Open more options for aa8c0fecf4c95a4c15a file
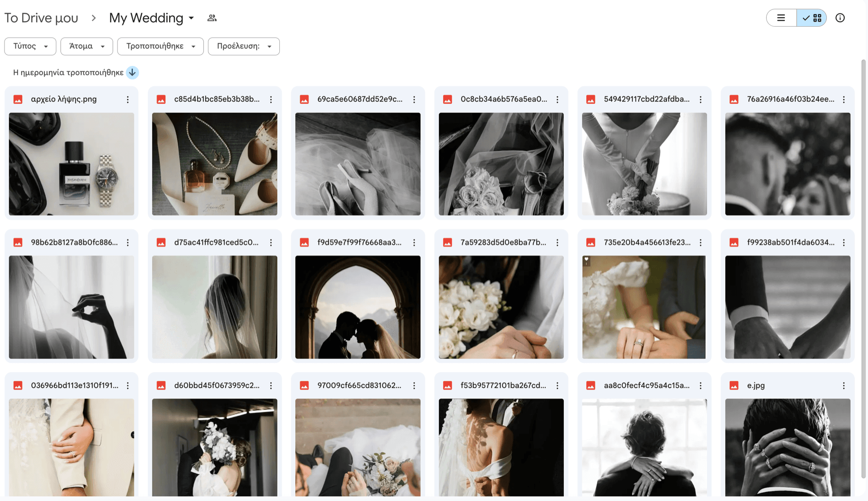Viewport: 868px width, 501px height. 701,385
